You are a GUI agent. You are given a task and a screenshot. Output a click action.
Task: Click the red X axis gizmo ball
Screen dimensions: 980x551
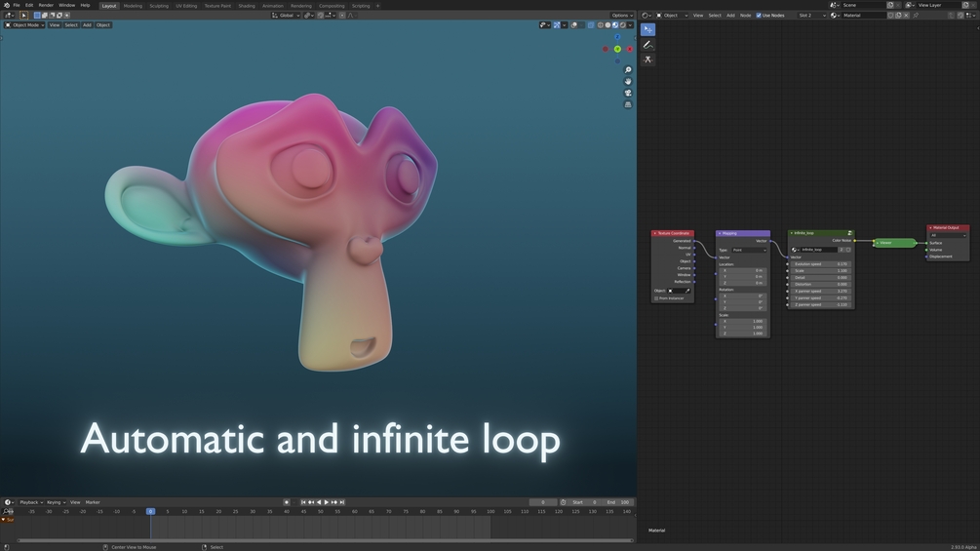click(x=629, y=49)
